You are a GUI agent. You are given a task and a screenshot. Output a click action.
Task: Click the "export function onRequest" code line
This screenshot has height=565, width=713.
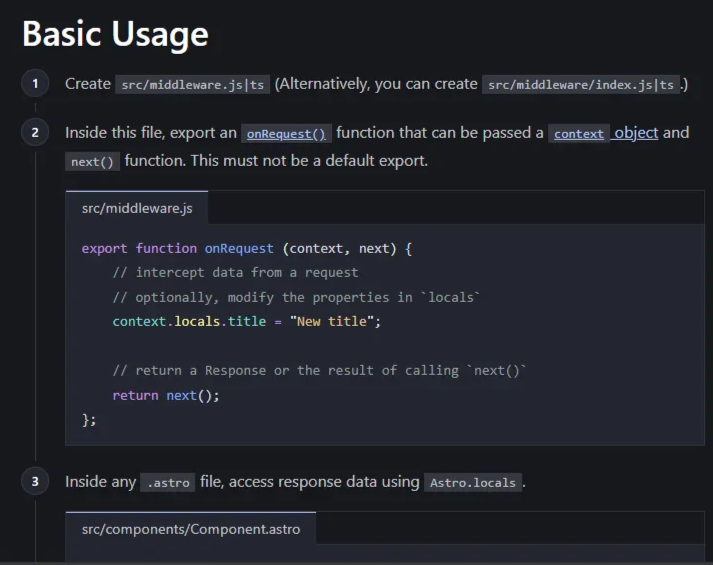pyautogui.click(x=247, y=249)
